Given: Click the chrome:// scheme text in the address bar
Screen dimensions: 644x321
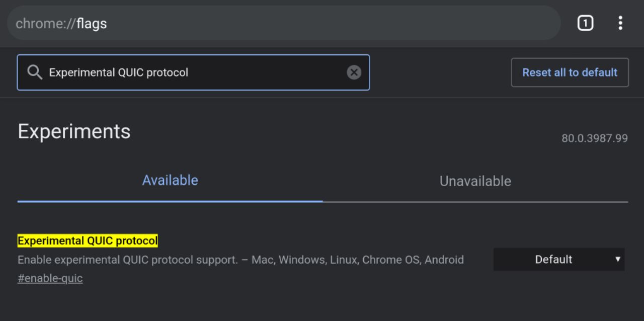Looking at the screenshot, I should coord(45,24).
